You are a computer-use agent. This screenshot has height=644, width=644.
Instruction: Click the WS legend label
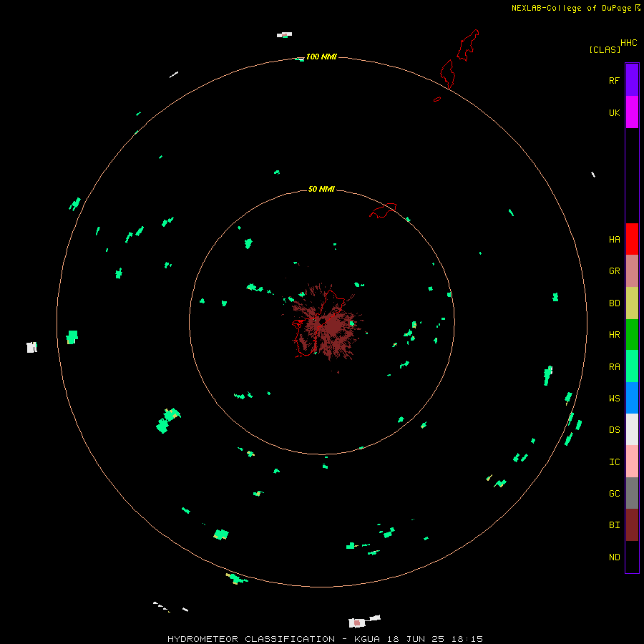(614, 398)
